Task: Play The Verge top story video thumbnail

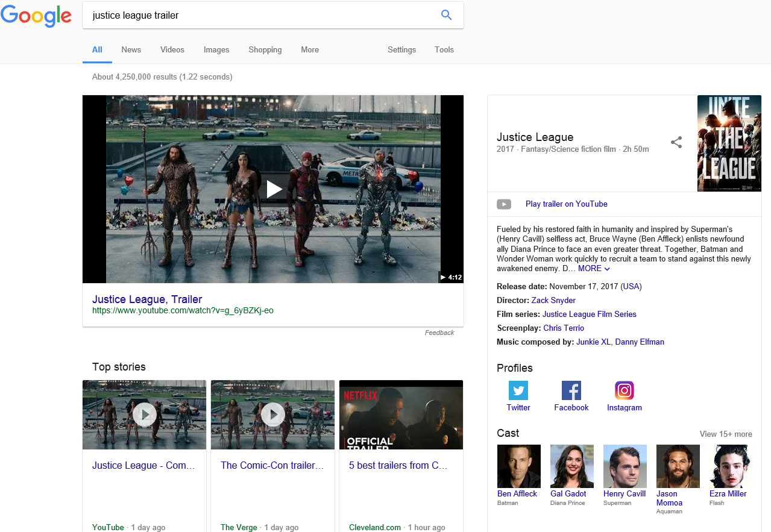Action: (x=273, y=415)
